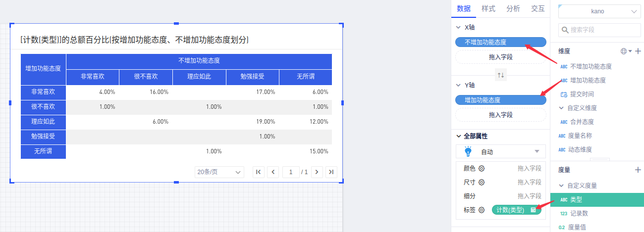Open the kano dataset dropdown
Screen dimensions: 644x232
(x=599, y=11)
